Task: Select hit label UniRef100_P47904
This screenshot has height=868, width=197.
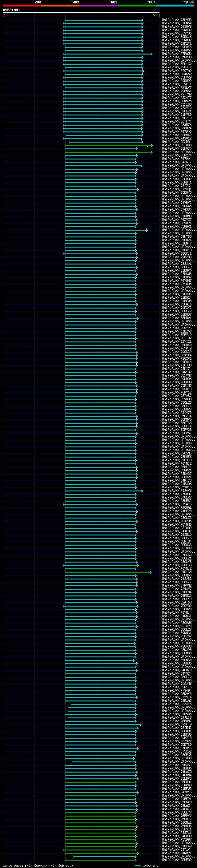Action: pyautogui.click(x=177, y=159)
